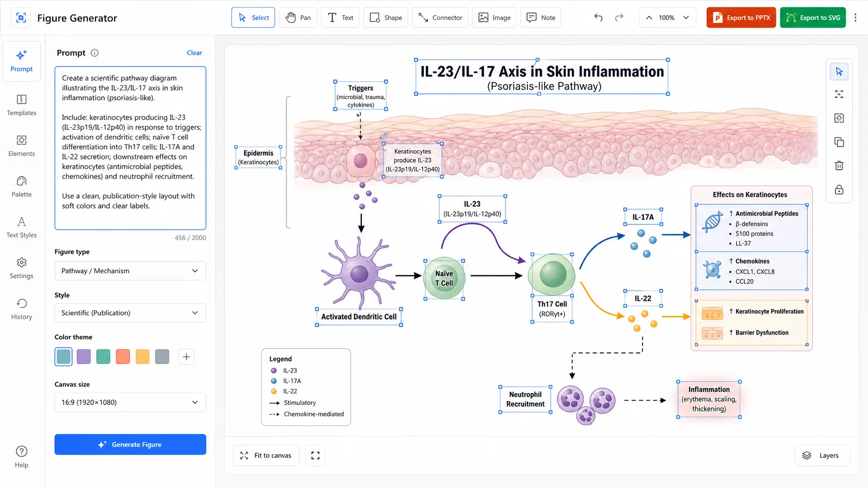The height and width of the screenshot is (488, 868).
Task: Delete selection with the trash icon
Action: tap(839, 166)
